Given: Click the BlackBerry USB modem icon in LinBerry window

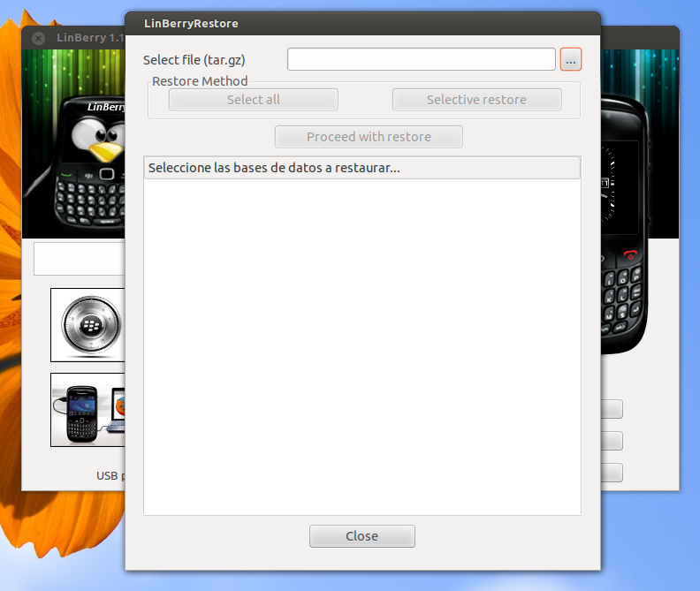Looking at the screenshot, I should coord(88,410).
